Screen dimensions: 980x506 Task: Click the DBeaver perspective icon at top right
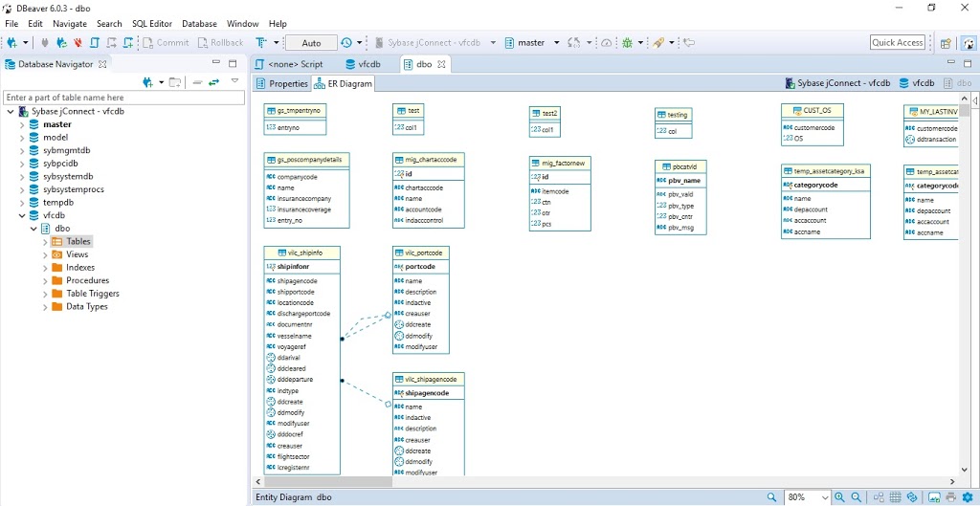coord(968,42)
